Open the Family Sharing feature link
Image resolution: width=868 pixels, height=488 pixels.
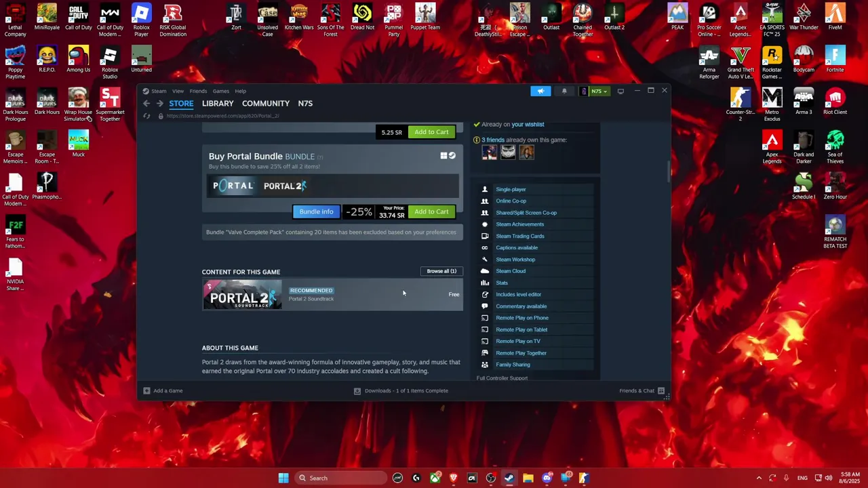click(x=513, y=365)
